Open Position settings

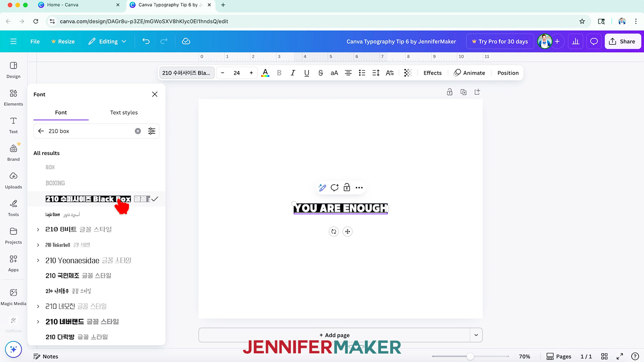pos(508,73)
